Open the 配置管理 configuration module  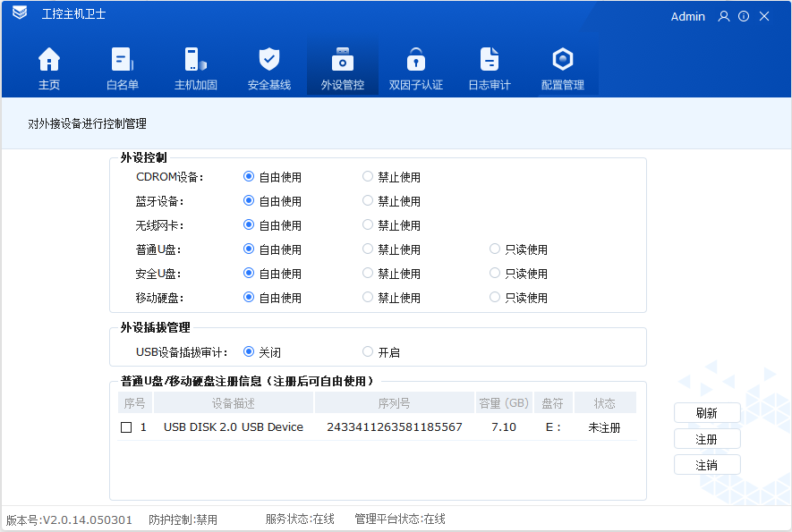pos(562,67)
